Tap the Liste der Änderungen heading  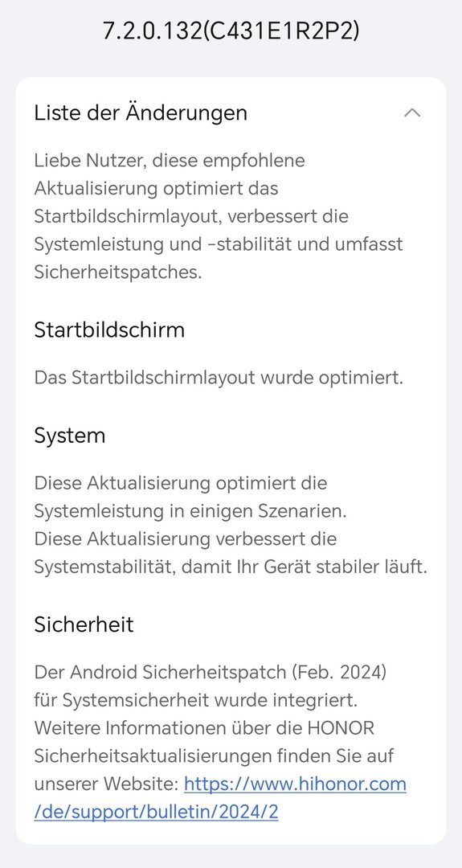(x=141, y=113)
